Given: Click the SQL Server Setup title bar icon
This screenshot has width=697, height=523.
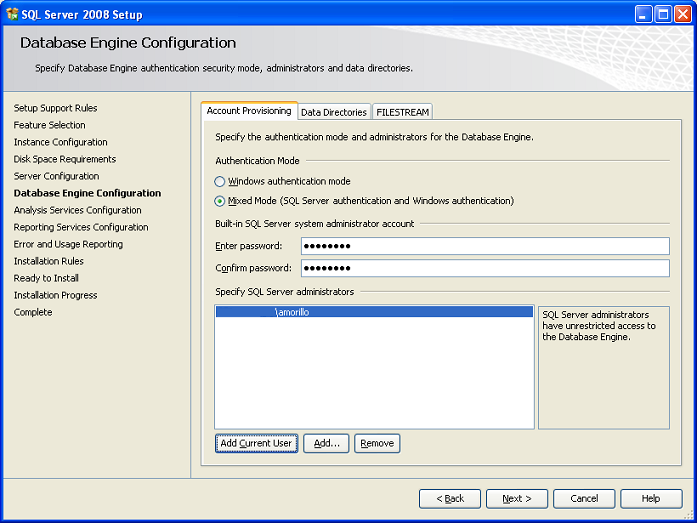Looking at the screenshot, I should 12,14.
